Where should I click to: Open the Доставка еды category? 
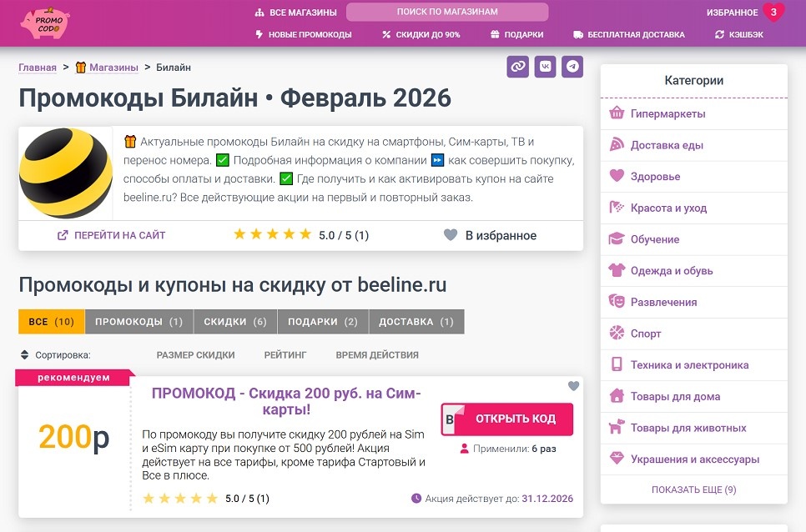[x=667, y=145]
